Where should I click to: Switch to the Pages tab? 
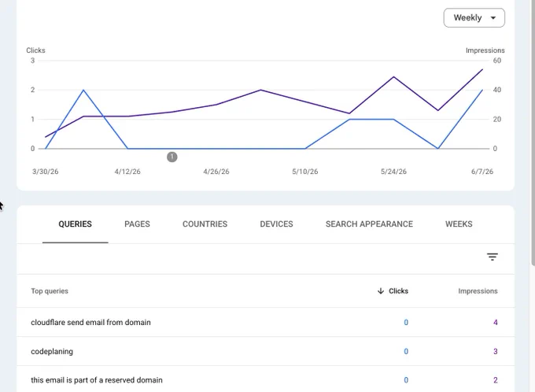(137, 224)
